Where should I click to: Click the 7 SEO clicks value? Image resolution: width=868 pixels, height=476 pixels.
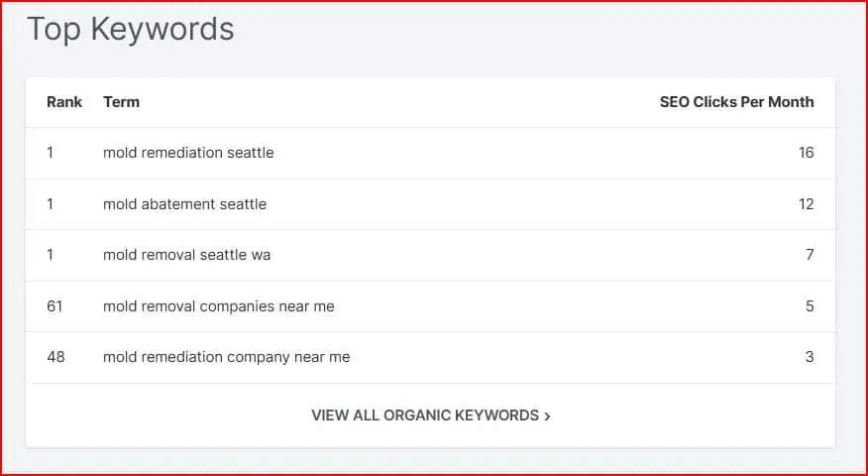[x=810, y=255]
